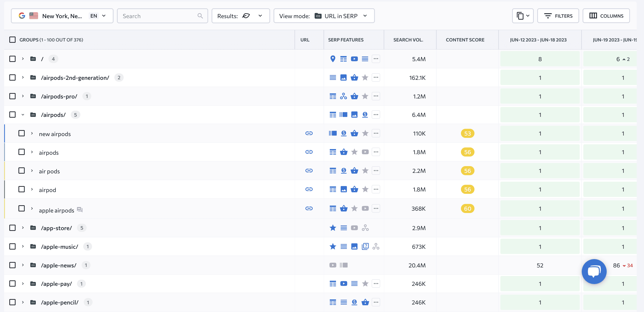The image size is (644, 312).
Task: Click the search magnifier icon
Action: pos(200,16)
